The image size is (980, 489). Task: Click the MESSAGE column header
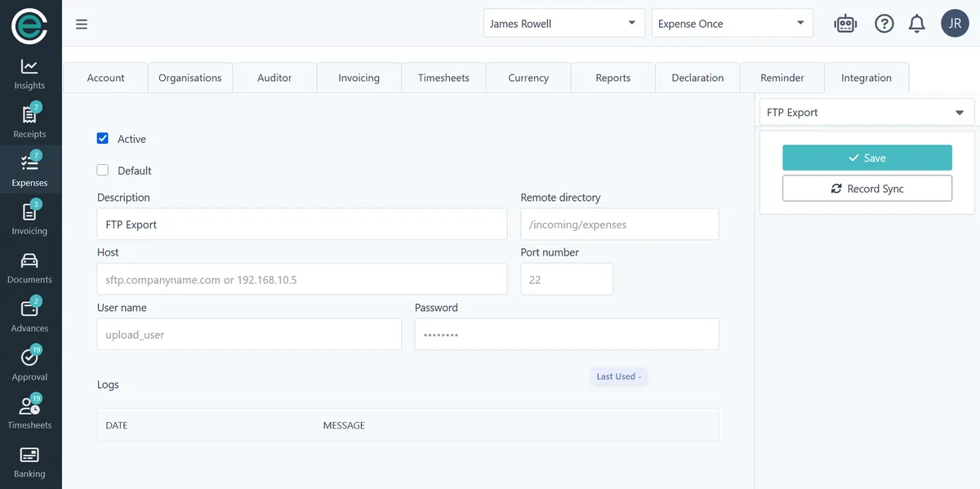pos(344,425)
